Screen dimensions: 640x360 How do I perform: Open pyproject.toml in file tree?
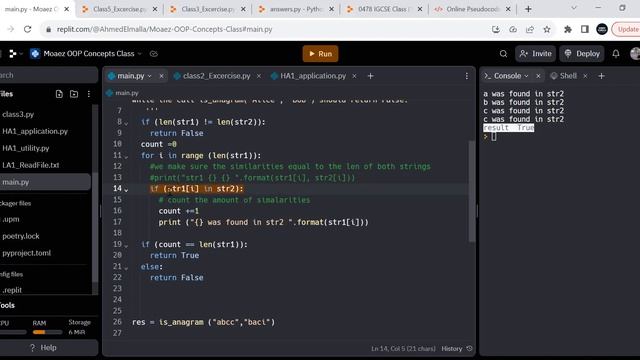point(27,253)
